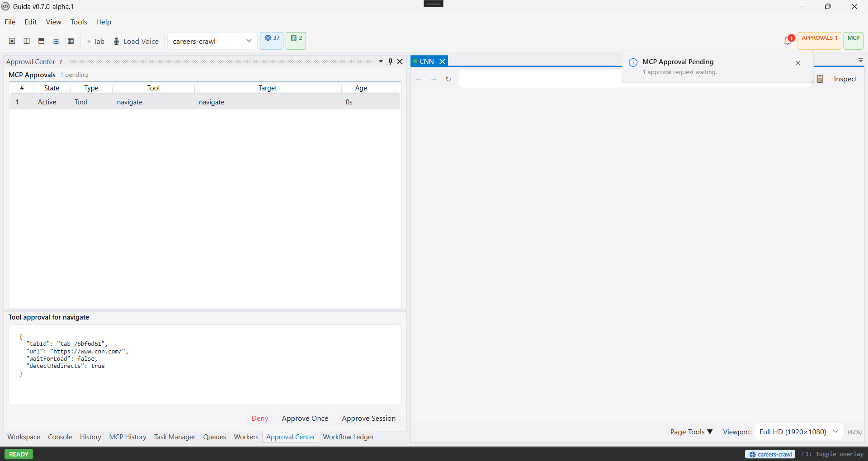
Task: Select the single-pane layout icon
Action: tap(12, 41)
